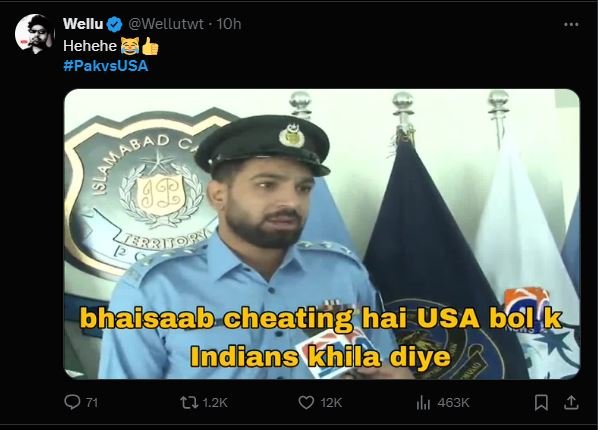Click the 10h timestamp
Screen dimensions: 598x430
pos(229,24)
